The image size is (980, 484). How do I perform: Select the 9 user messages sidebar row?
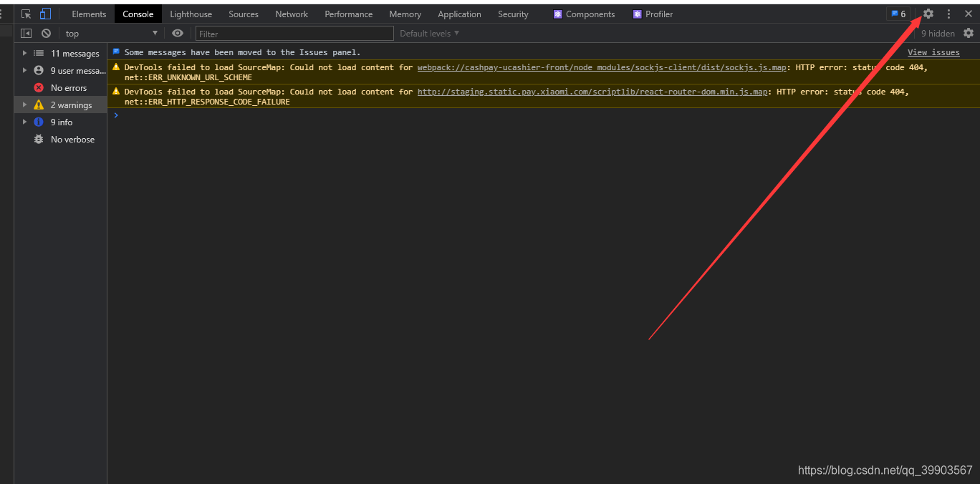(61, 70)
